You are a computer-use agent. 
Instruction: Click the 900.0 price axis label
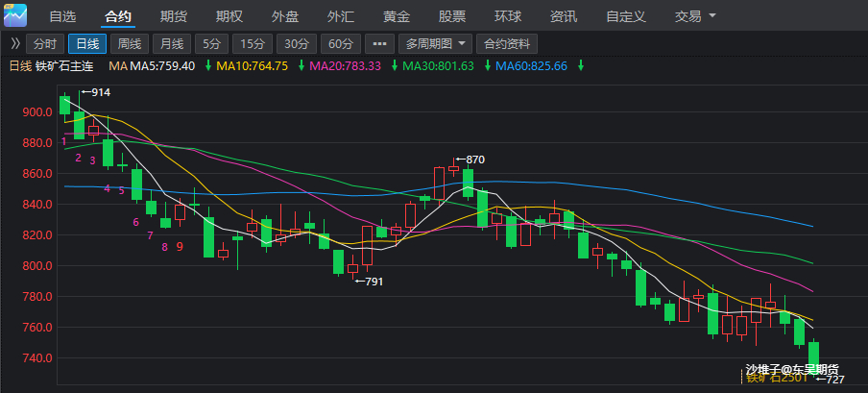(38, 112)
